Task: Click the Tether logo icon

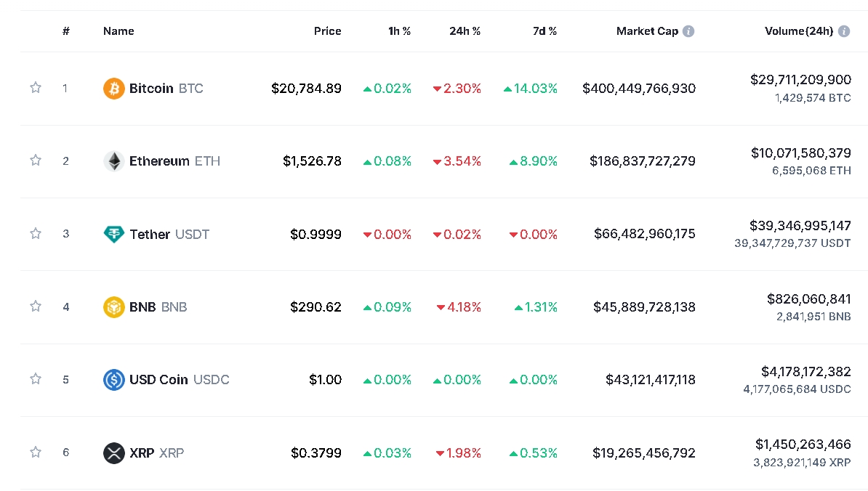Action: [x=114, y=234]
